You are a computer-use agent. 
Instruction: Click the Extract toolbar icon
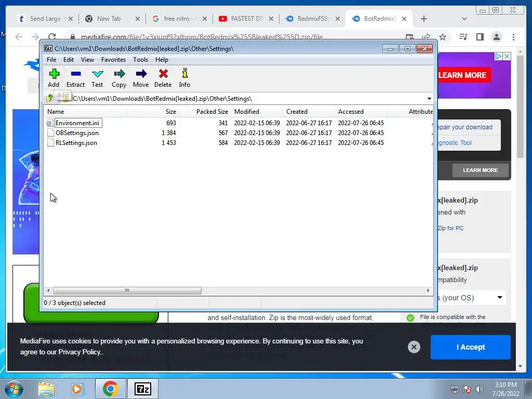75,78
